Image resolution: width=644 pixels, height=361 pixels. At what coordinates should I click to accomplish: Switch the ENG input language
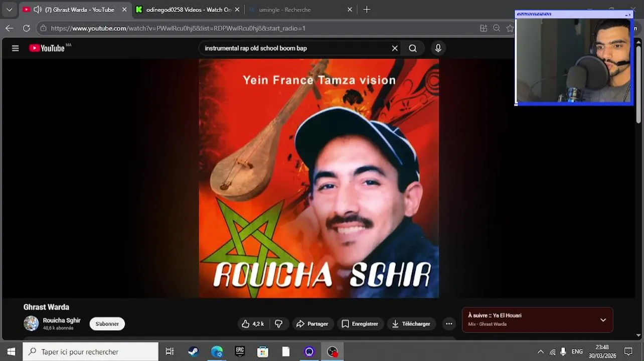[x=577, y=351]
